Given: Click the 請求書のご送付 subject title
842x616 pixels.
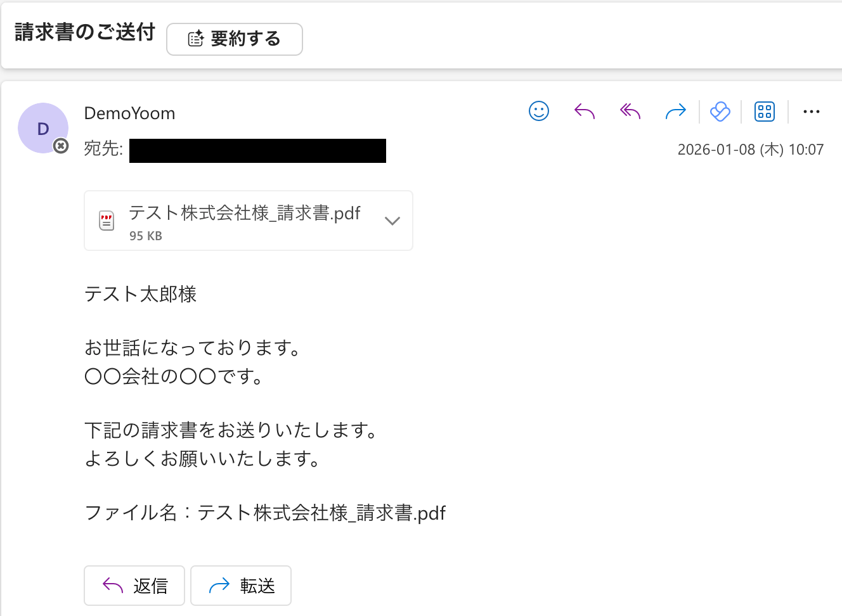Looking at the screenshot, I should click(85, 32).
